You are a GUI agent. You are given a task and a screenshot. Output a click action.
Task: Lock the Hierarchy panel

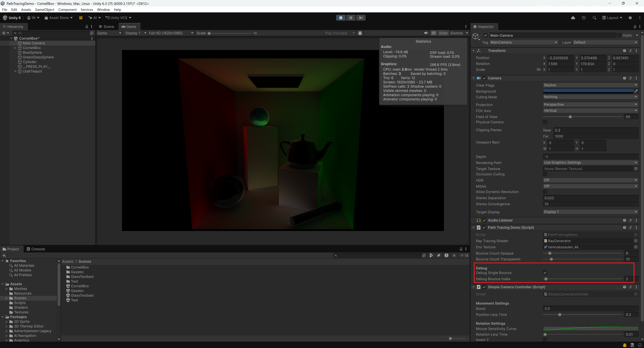87,26
